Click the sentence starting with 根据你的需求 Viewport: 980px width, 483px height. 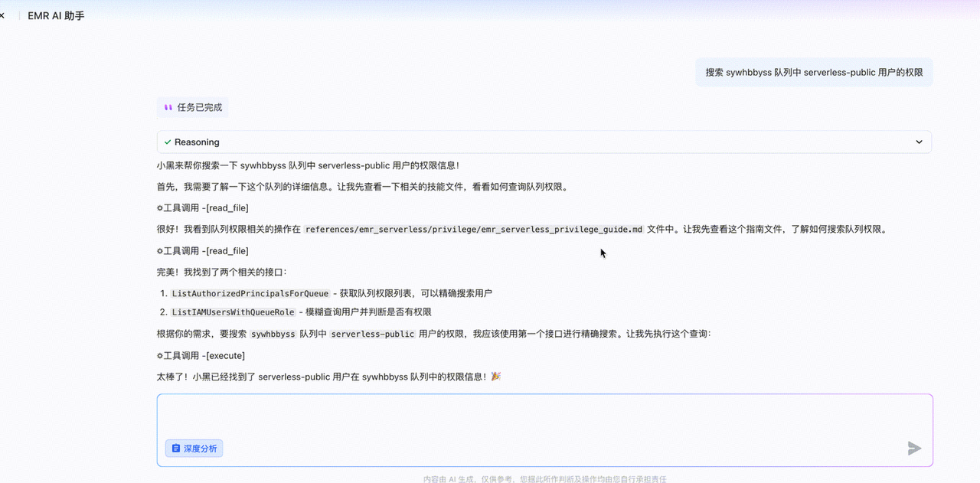pyautogui.click(x=434, y=335)
